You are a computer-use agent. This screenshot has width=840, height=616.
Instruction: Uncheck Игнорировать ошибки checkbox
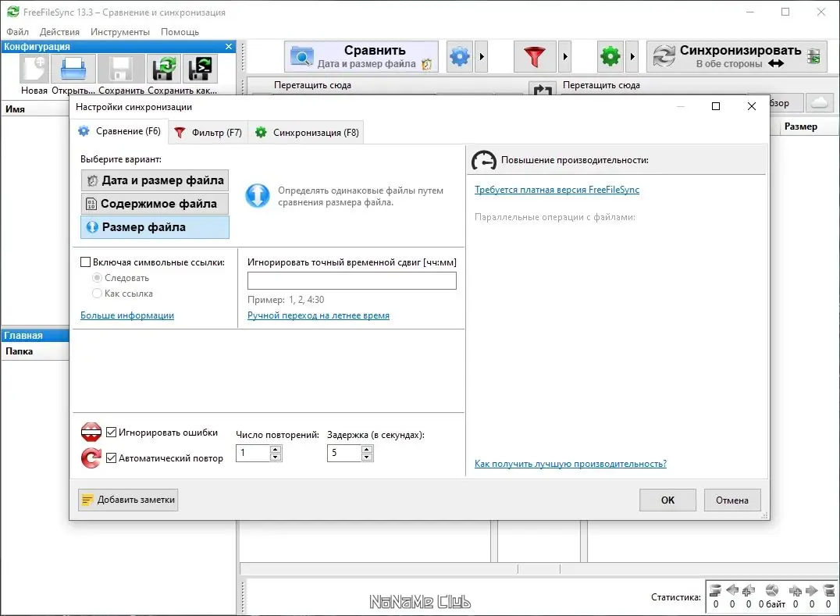click(x=112, y=432)
